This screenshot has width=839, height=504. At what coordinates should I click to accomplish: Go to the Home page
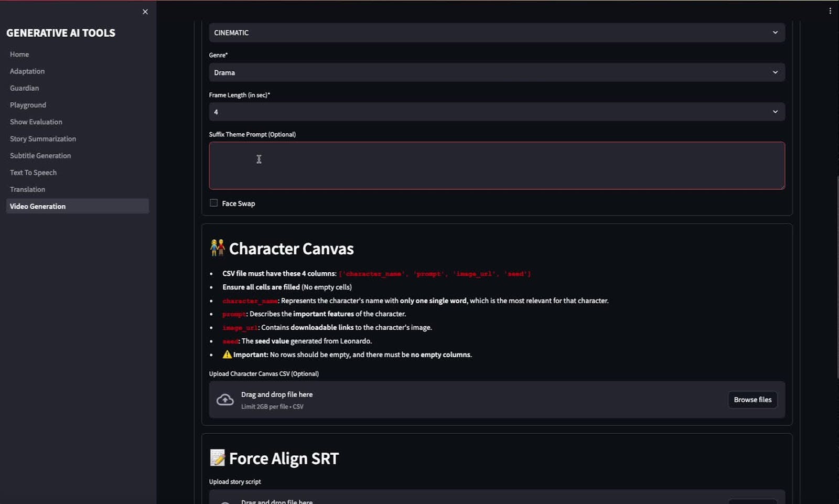(19, 55)
